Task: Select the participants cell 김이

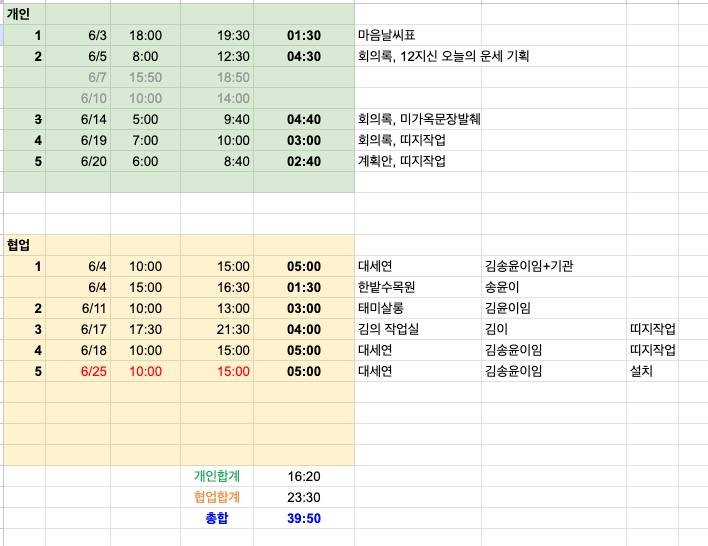Action: (554, 329)
